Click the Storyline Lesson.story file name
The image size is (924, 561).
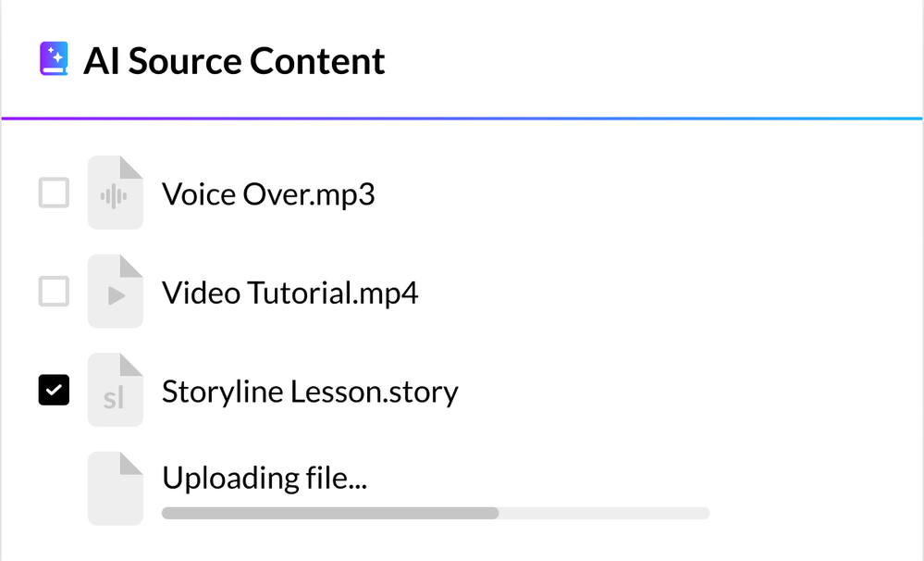pos(310,392)
